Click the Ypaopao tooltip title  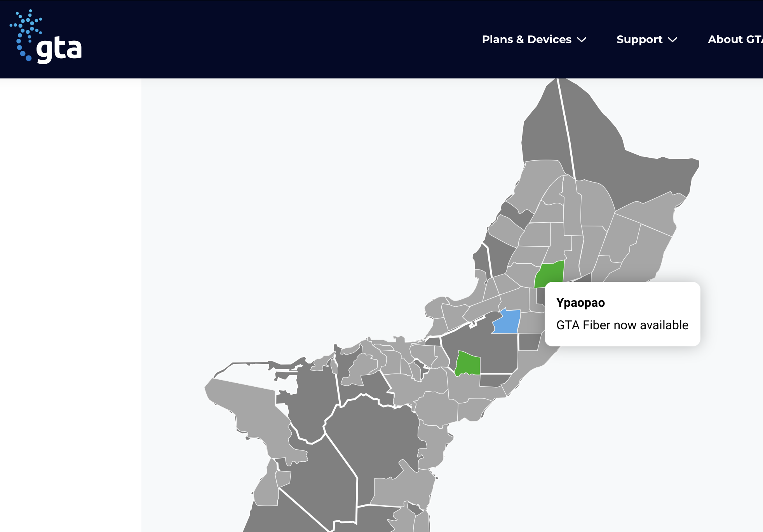pos(580,303)
